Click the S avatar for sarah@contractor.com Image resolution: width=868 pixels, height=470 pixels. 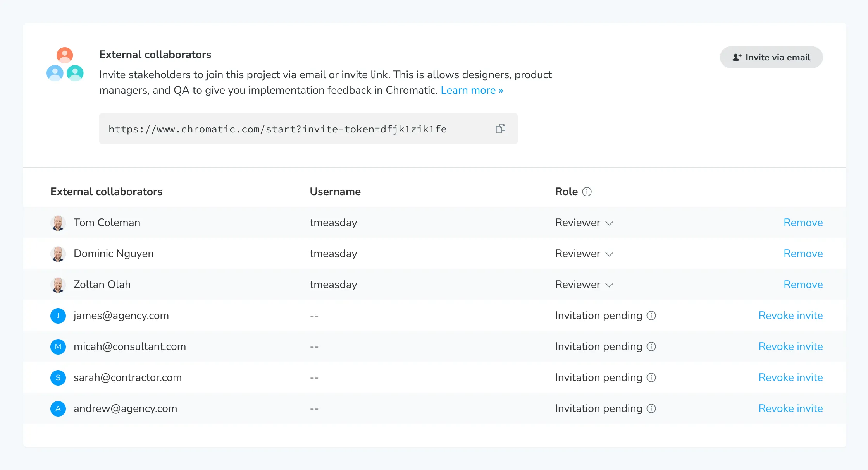58,377
